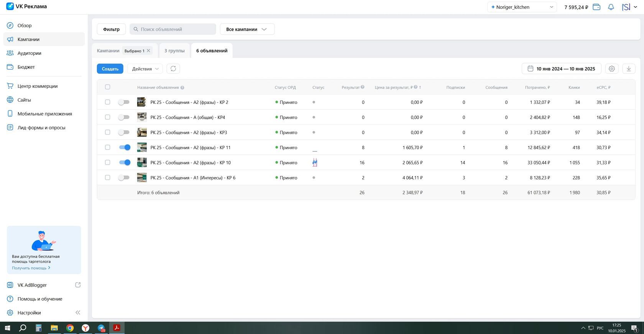Click the Поиск объявлений search field
Image resolution: width=644 pixels, height=334 pixels.
(x=173, y=29)
